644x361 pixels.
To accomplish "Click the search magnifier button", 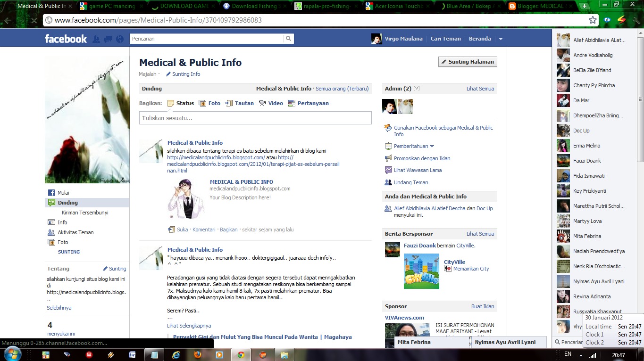I will tap(288, 39).
